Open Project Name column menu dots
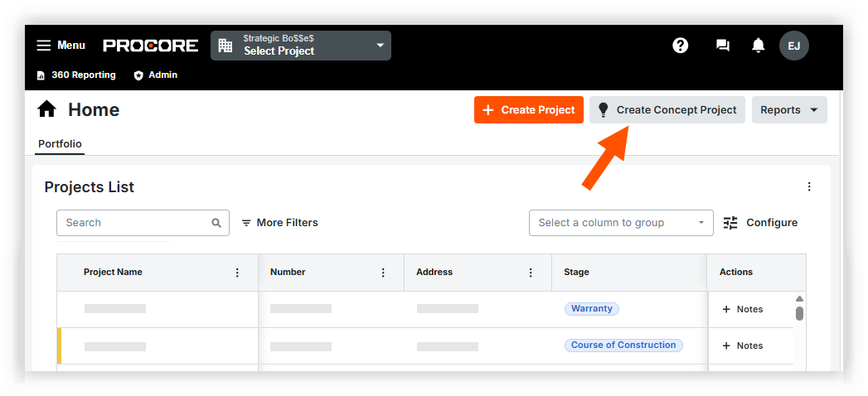This screenshot has width=868, height=396. (237, 273)
